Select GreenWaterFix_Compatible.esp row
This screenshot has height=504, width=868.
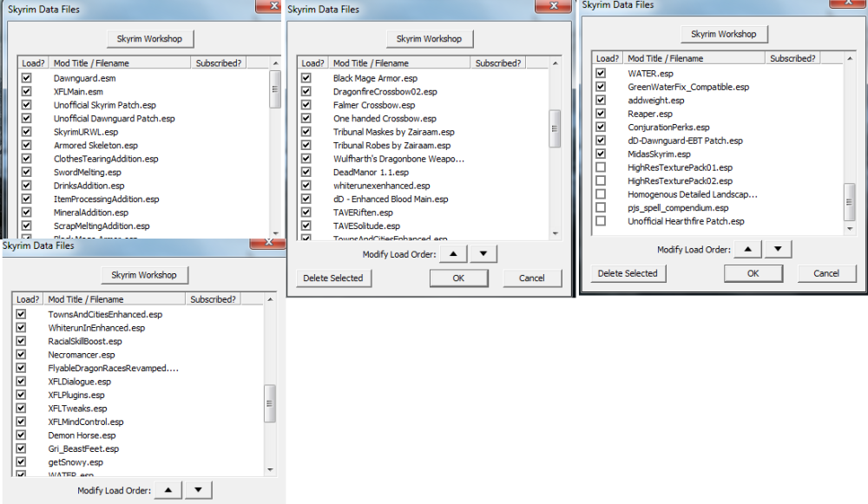pyautogui.click(x=688, y=87)
